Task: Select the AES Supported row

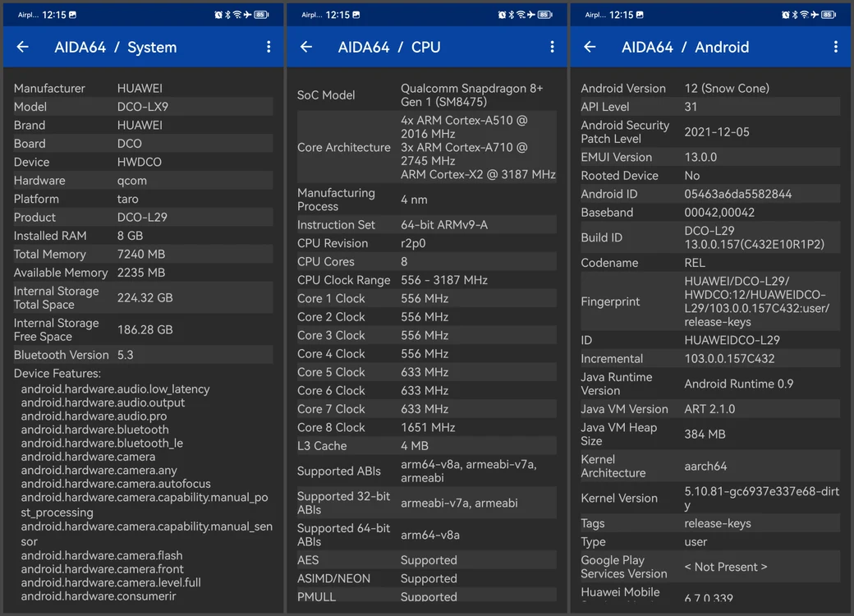Action: pos(427,560)
